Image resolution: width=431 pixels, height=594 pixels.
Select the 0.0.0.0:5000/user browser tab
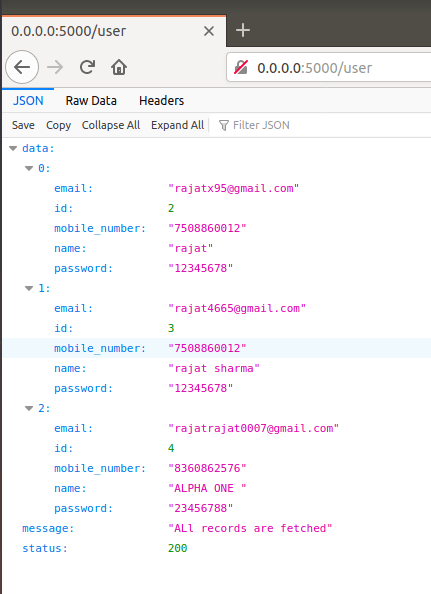point(114,31)
